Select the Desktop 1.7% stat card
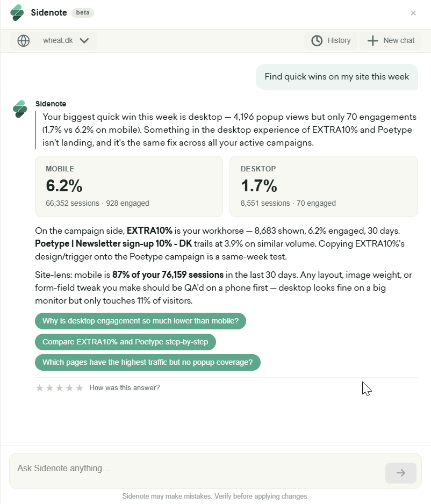The image size is (431, 504). click(324, 186)
